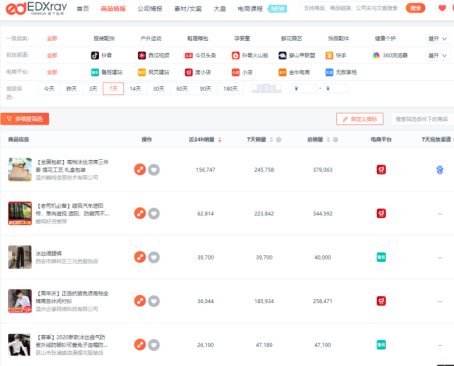454x366 pixels.
Task: Open product thumbnail in 156,747 row
Action: tap(20, 169)
